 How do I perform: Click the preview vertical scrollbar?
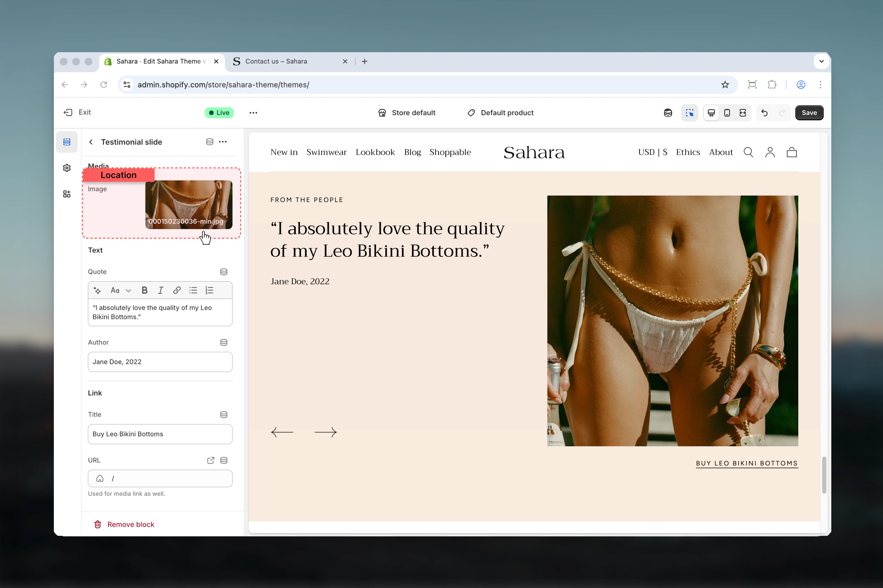click(x=824, y=475)
